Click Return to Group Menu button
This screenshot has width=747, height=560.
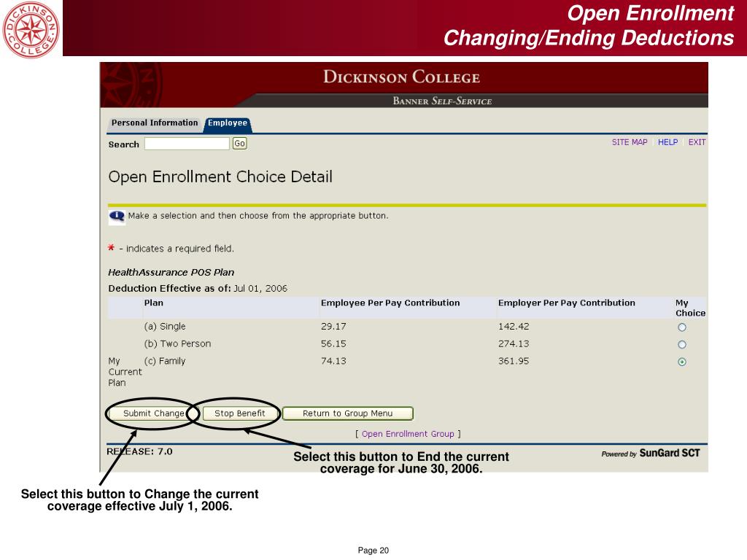coord(348,413)
